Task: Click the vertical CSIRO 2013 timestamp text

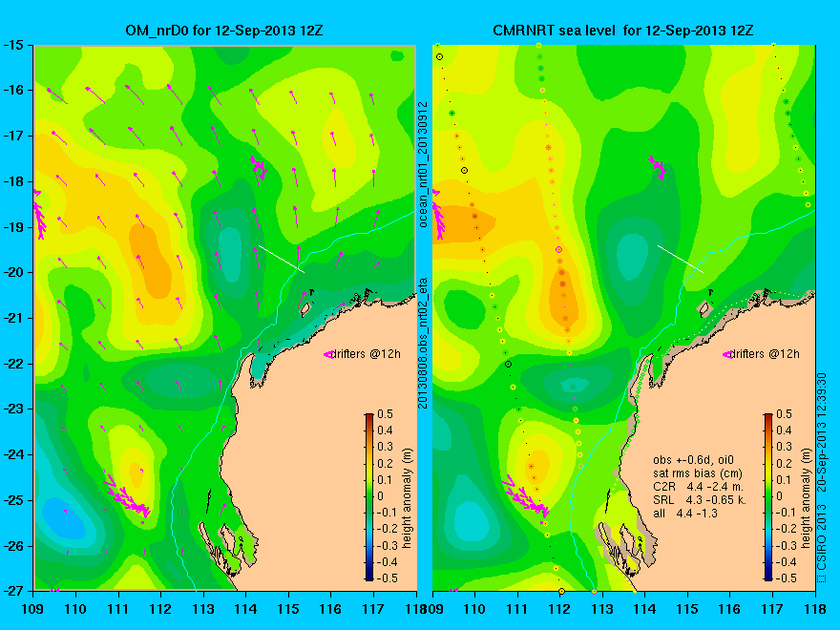Action: pos(822,478)
